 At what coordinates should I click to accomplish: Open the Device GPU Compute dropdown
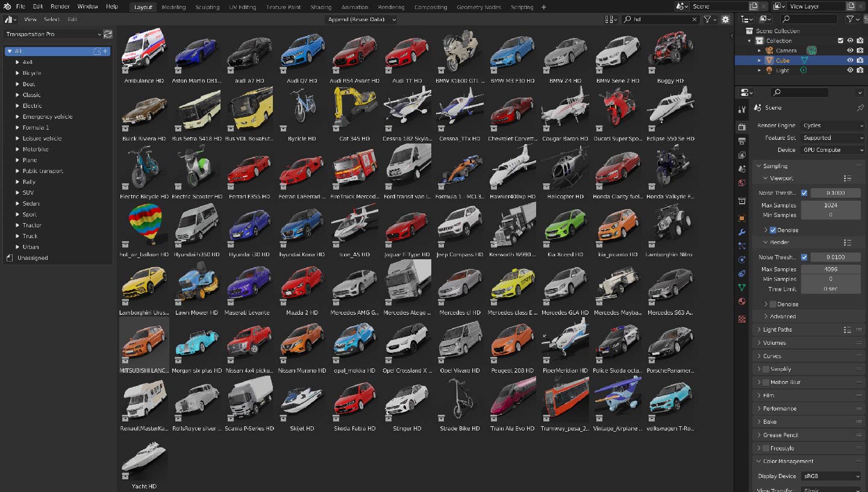point(832,150)
